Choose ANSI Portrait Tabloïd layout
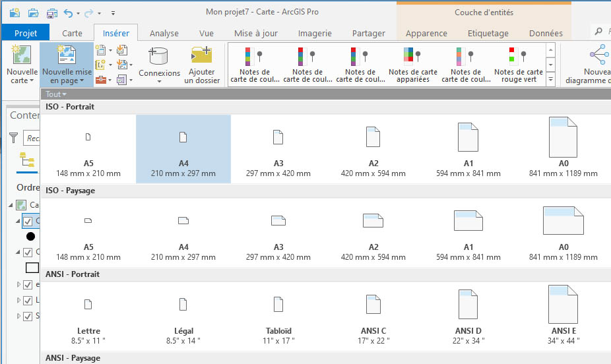The width and height of the screenshot is (611, 364). 278,316
